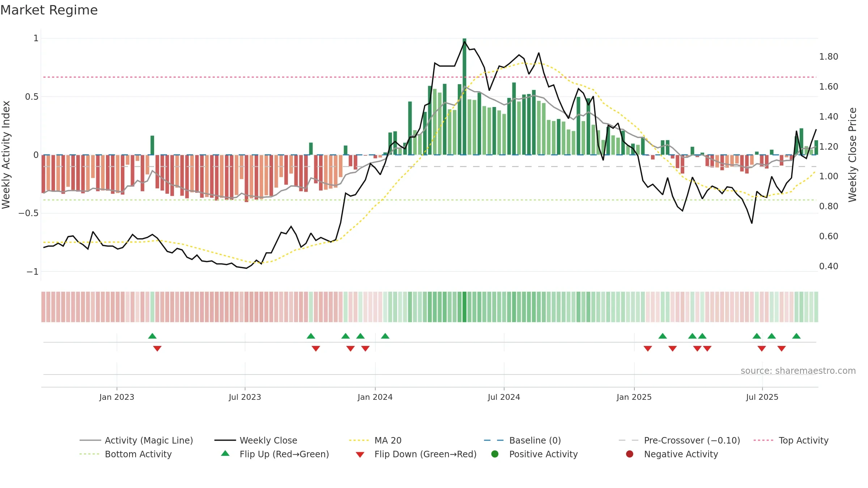Toggle the MA 20 legend entry

[375, 440]
